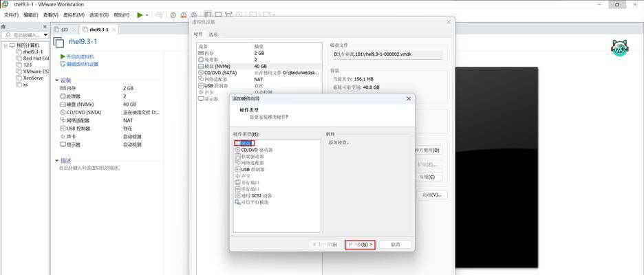Image resolution: width=644 pixels, height=275 pixels.
Task: Click CD/DVD (SATA) icon in main window devices
Action: coord(63,113)
